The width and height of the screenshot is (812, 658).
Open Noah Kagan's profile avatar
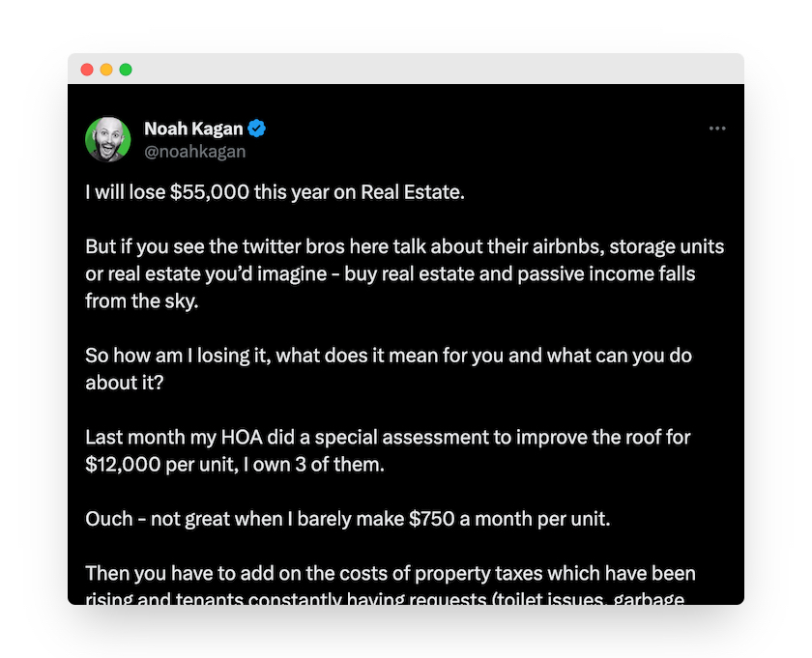[x=108, y=140]
